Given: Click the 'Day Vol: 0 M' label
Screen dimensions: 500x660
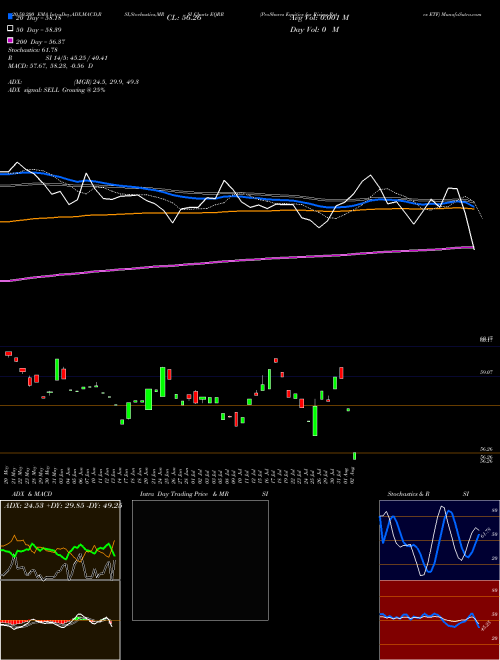Looking at the screenshot, I should (314, 29).
